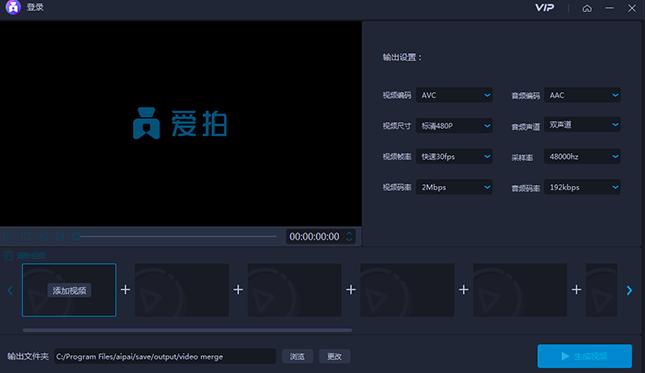645x373 pixels.
Task: Select the second empty video slot
Action: 182,290
